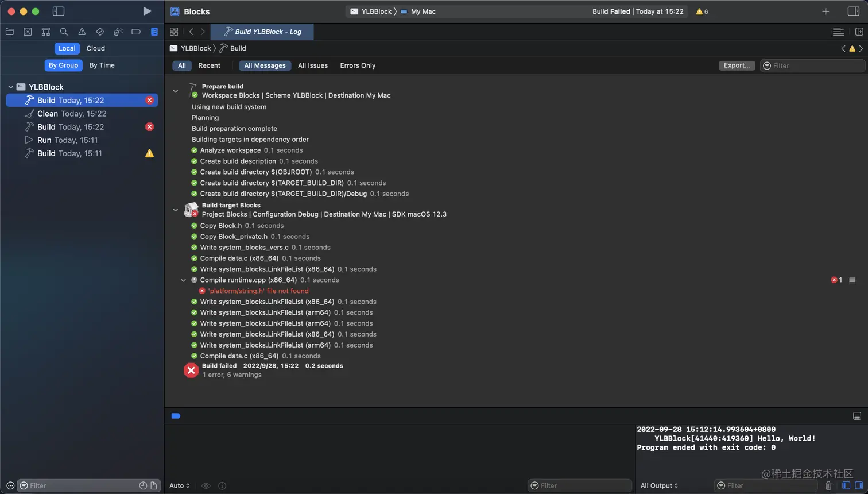Click YLBBlock in the jump bar
The image size is (868, 494).
click(x=191, y=48)
